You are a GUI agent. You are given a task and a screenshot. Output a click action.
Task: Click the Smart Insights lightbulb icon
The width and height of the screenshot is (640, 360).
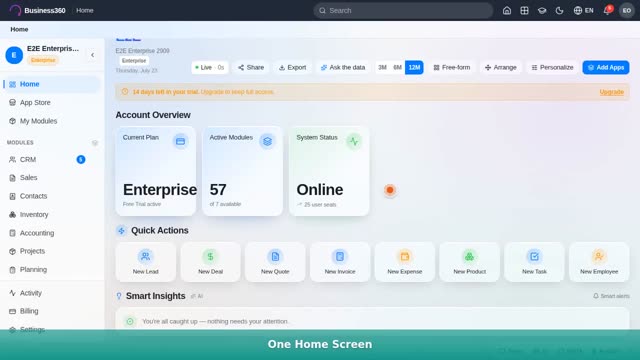pyautogui.click(x=119, y=296)
